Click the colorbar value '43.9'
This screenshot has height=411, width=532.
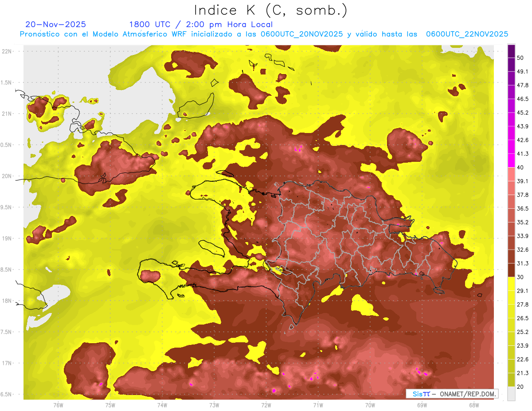coord(523,126)
